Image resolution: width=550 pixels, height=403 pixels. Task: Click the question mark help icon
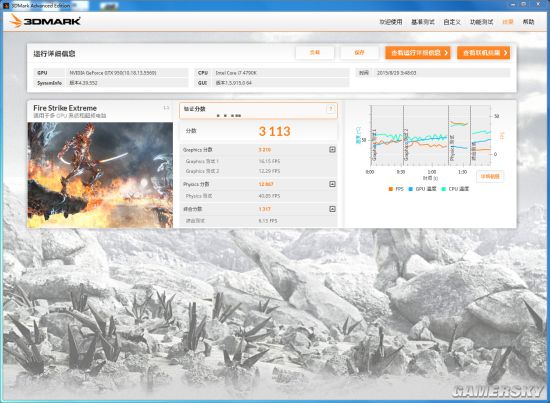coord(330,109)
